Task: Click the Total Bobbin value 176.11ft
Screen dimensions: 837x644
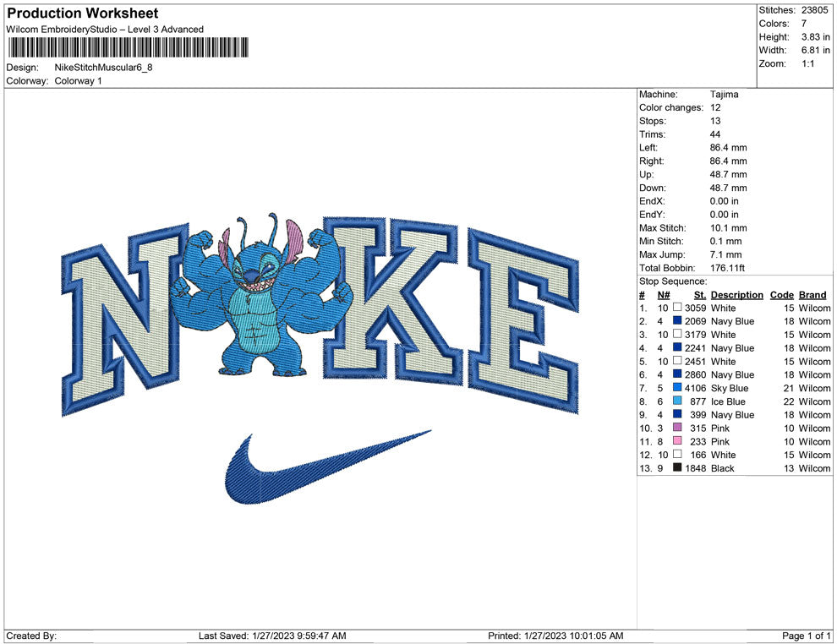Action: tap(727, 268)
